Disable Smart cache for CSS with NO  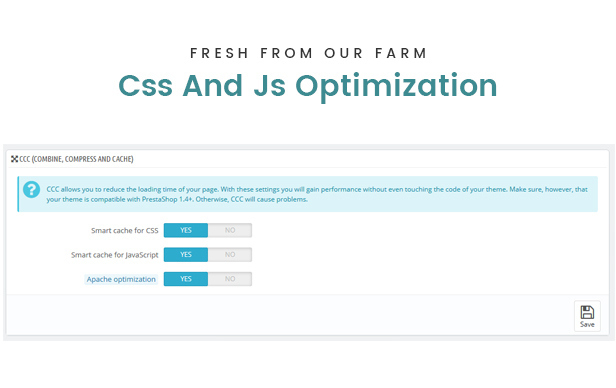[230, 230]
